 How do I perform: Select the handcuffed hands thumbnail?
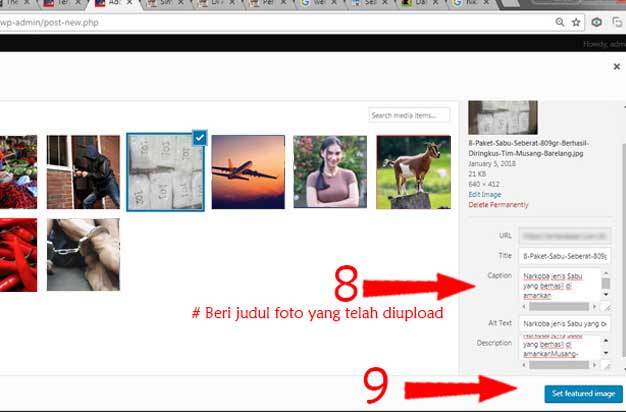pyautogui.click(x=83, y=255)
